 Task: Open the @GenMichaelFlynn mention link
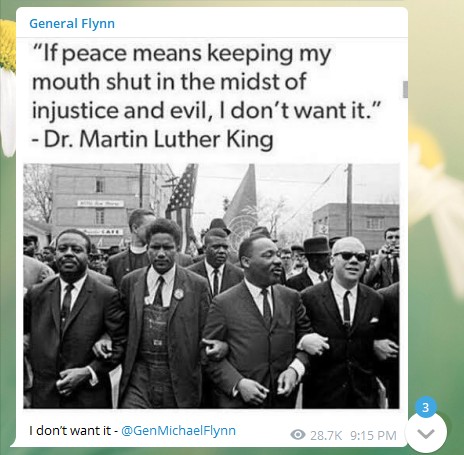178,430
